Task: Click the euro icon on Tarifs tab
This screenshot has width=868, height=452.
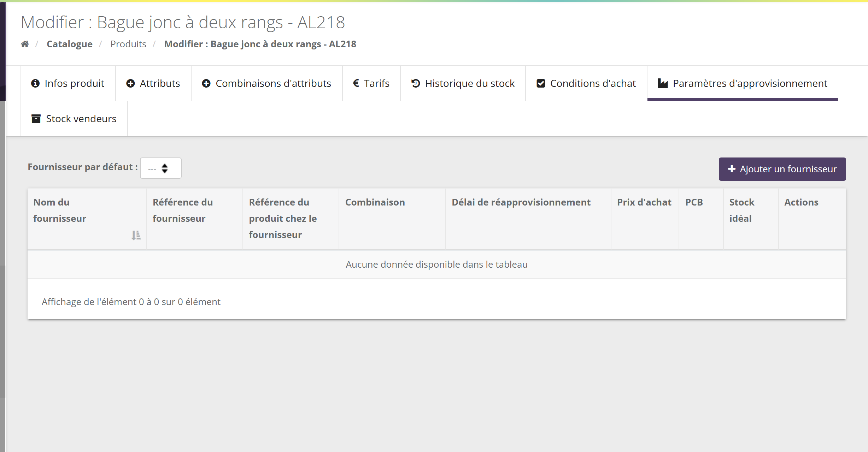Action: [x=356, y=83]
